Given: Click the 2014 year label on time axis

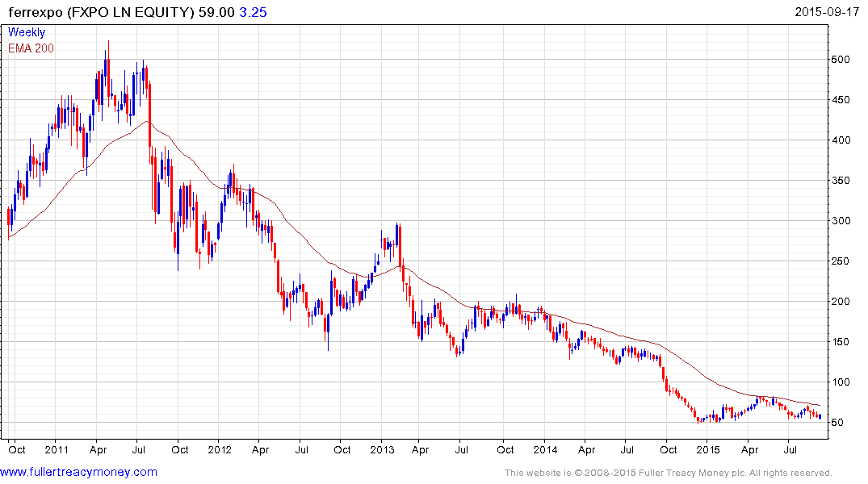Looking at the screenshot, I should [545, 449].
